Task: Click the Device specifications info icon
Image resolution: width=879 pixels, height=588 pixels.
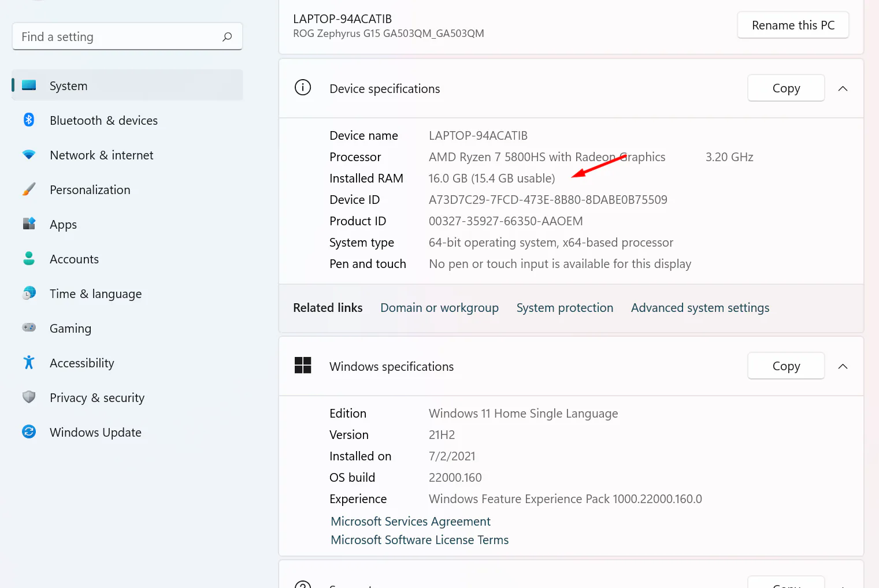Action: coord(303,87)
